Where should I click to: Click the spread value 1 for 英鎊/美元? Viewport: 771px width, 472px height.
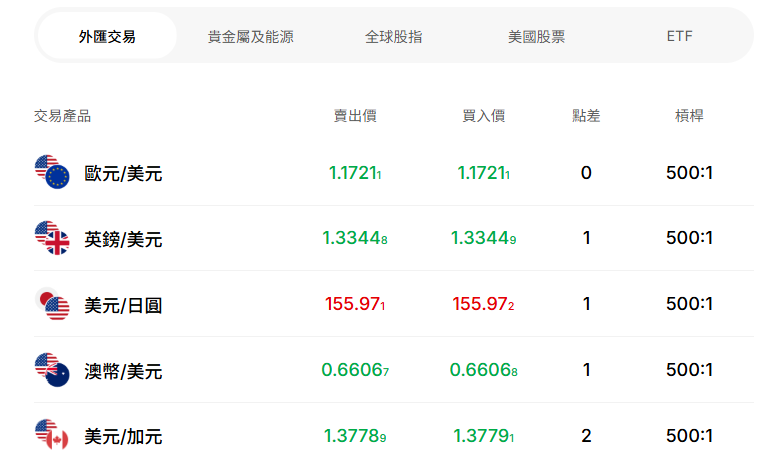click(x=587, y=238)
